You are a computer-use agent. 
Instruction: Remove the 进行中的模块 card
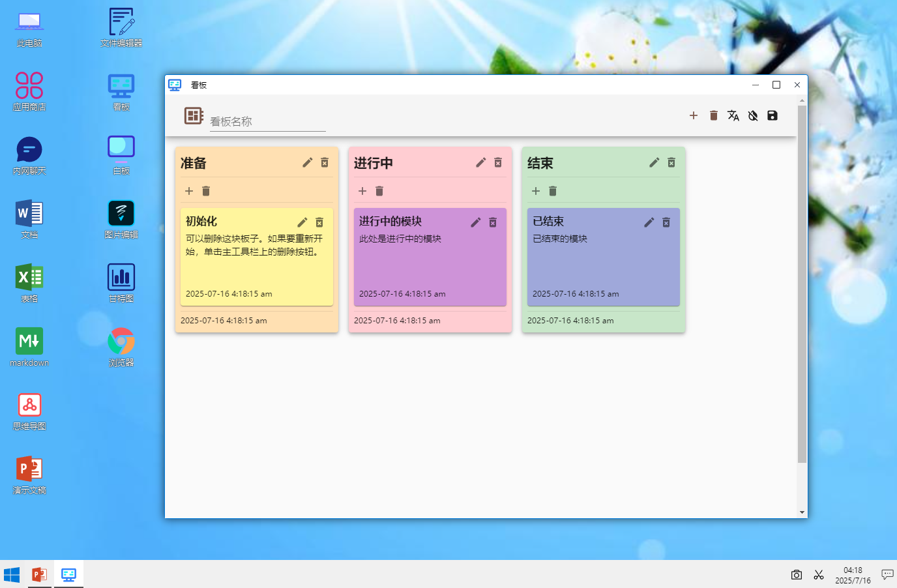click(493, 222)
